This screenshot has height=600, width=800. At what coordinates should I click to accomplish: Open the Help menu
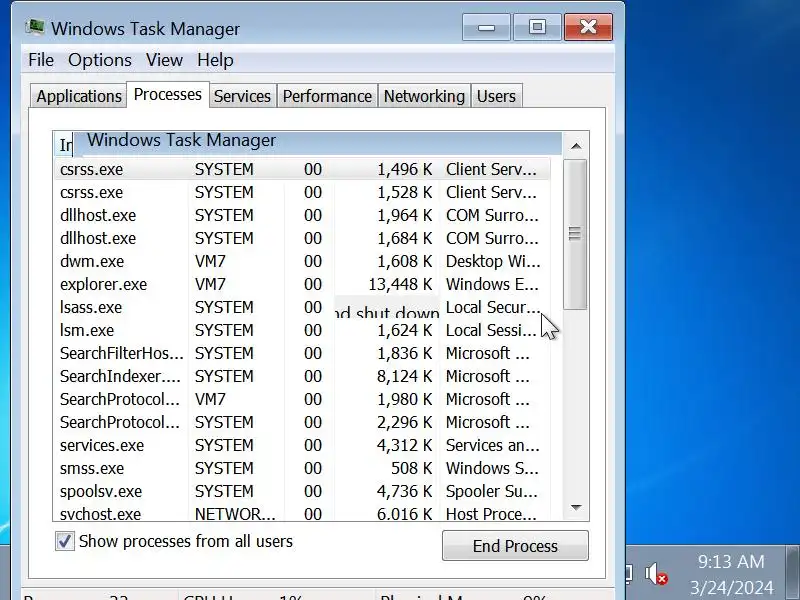(215, 60)
